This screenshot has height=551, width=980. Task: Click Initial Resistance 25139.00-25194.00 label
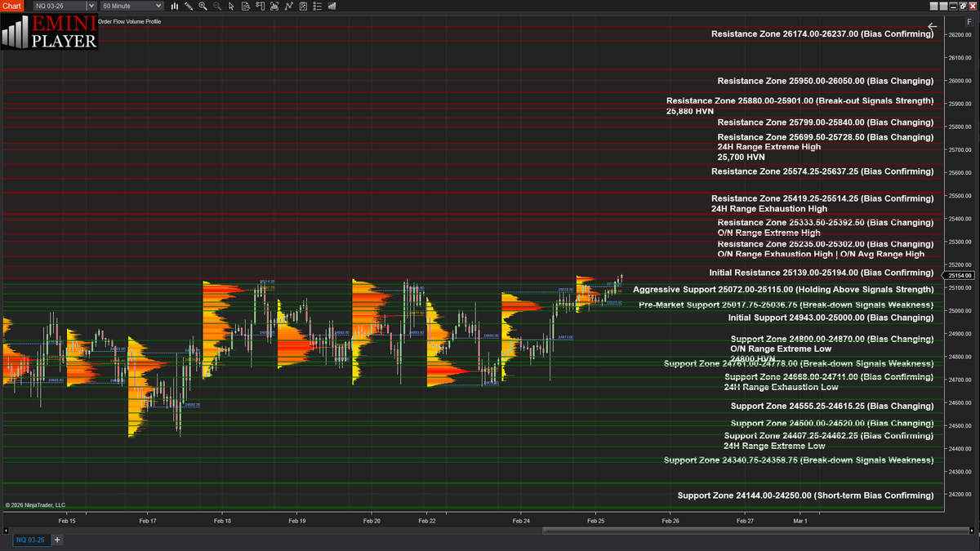pyautogui.click(x=822, y=273)
